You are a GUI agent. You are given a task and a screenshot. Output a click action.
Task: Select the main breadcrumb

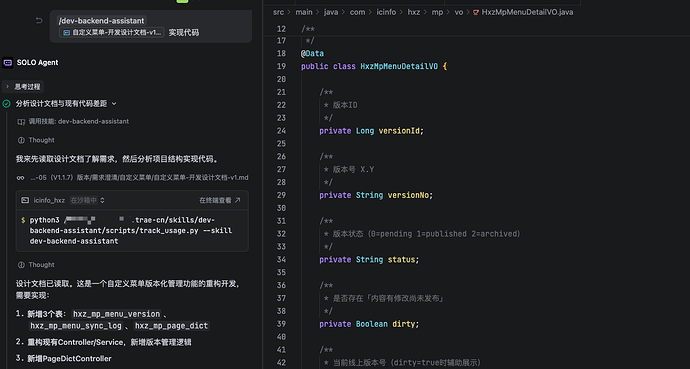coord(304,12)
